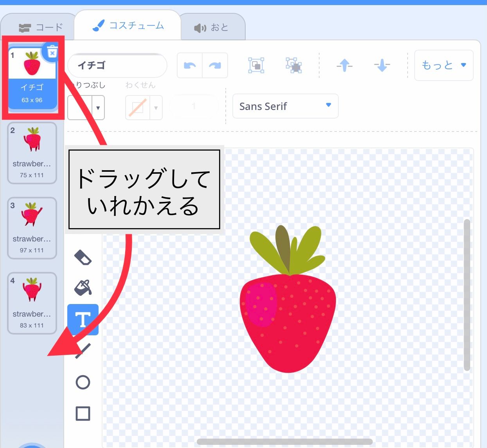This screenshot has width=487, height=448.
Task: Select the Text tool
Action: pos(83,319)
